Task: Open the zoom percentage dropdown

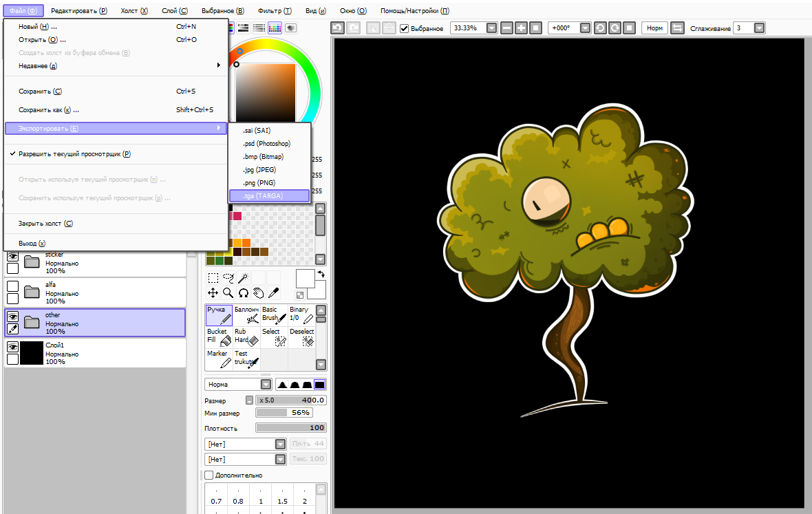Action: click(x=491, y=28)
